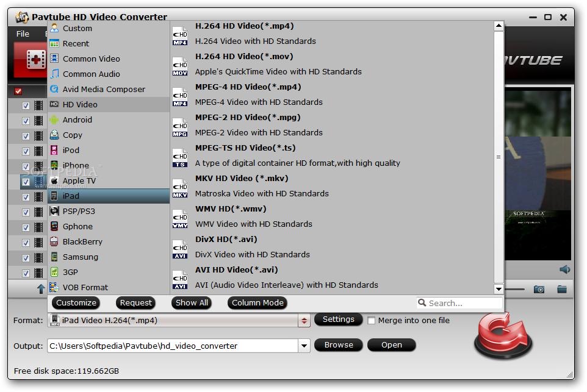Click the Customize button

click(x=76, y=302)
